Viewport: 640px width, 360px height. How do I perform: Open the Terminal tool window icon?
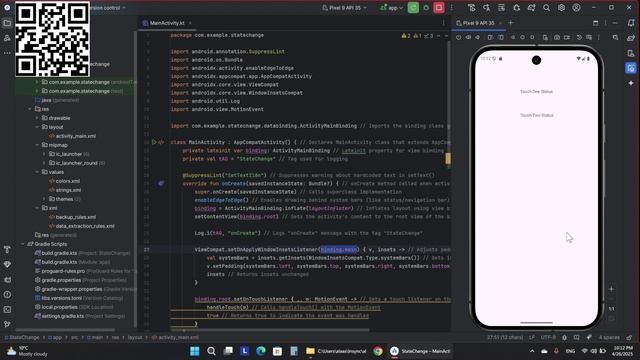pyautogui.click(x=7, y=309)
